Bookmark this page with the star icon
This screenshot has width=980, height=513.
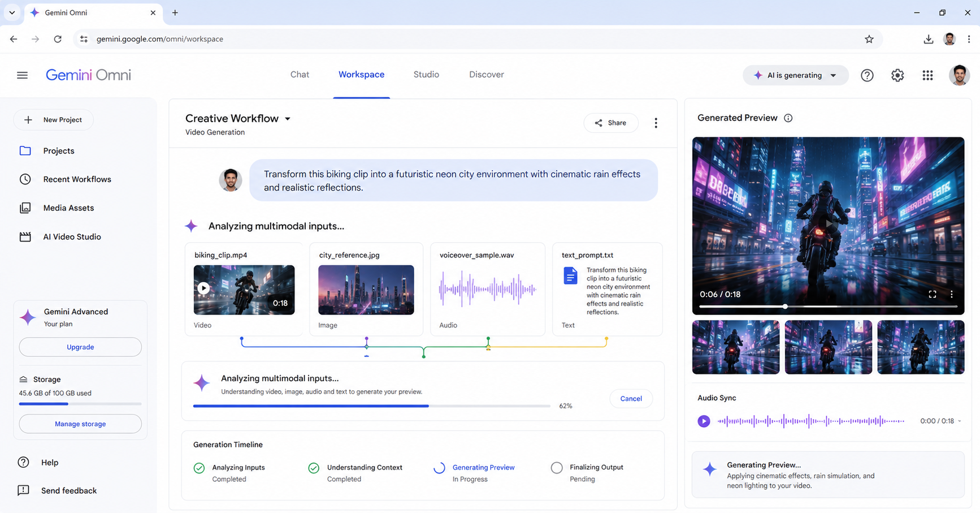[869, 39]
